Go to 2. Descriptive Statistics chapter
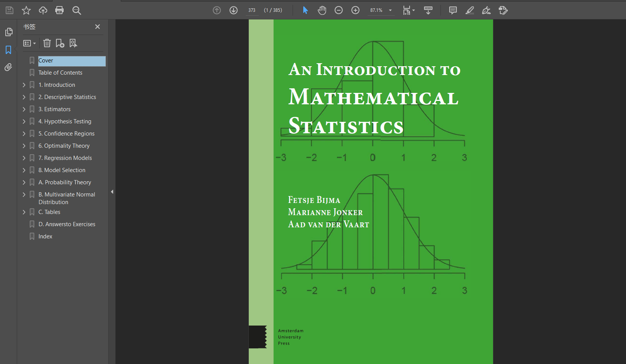This screenshot has width=626, height=364. [67, 97]
